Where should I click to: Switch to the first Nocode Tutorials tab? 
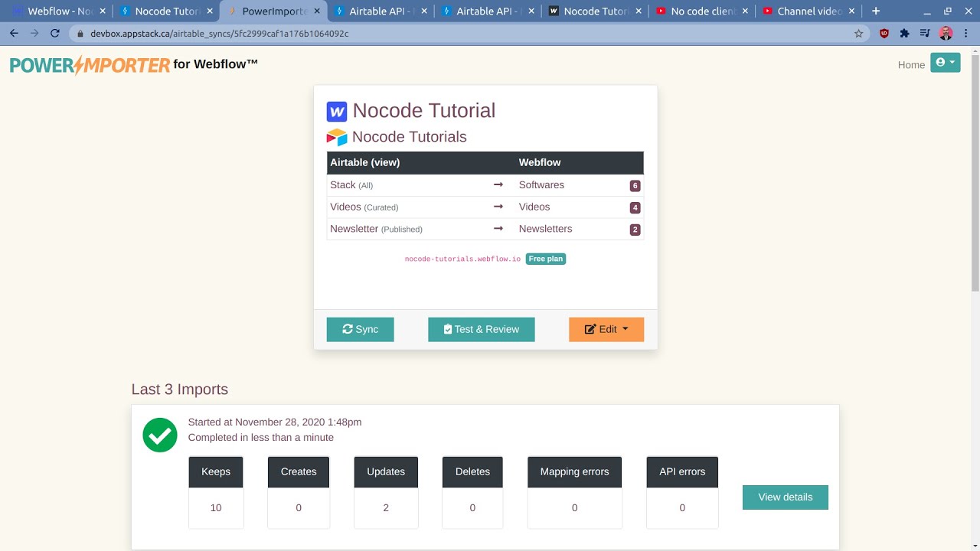click(165, 11)
